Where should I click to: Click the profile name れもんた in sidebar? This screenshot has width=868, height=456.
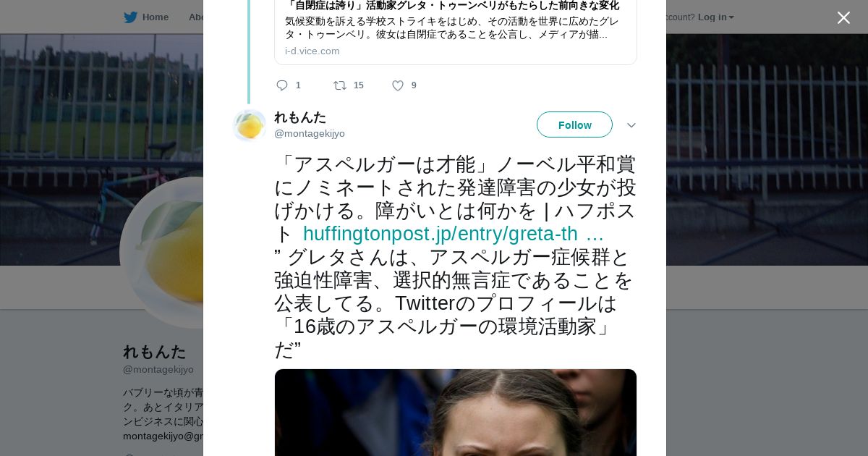click(154, 352)
